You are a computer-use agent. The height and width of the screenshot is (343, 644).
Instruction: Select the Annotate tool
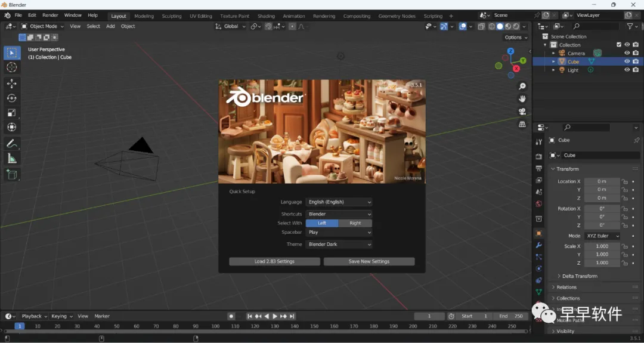12,144
